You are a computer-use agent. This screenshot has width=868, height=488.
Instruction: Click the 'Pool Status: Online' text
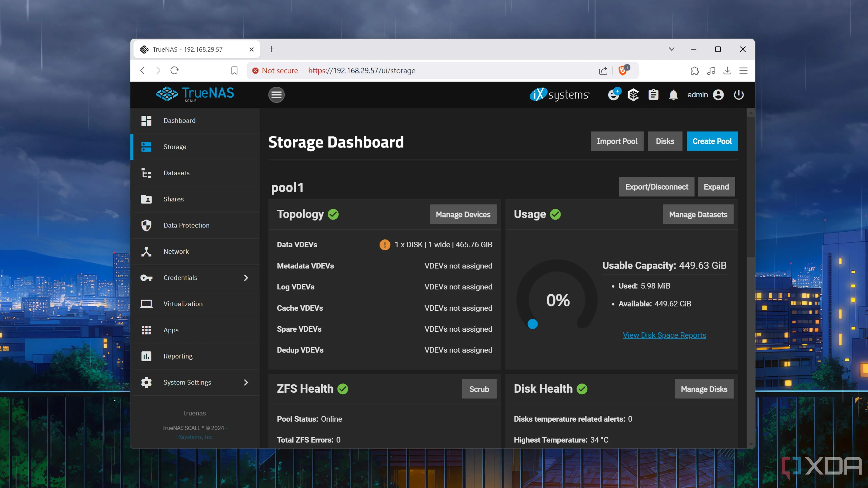coord(309,419)
